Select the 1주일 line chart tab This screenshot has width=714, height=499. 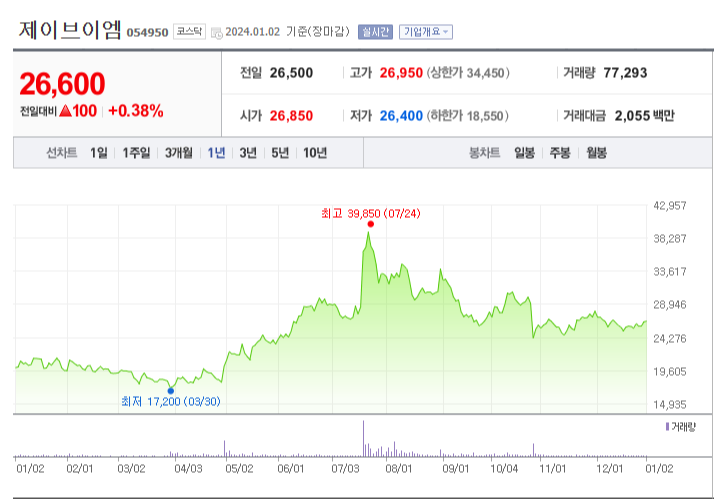pyautogui.click(x=136, y=153)
